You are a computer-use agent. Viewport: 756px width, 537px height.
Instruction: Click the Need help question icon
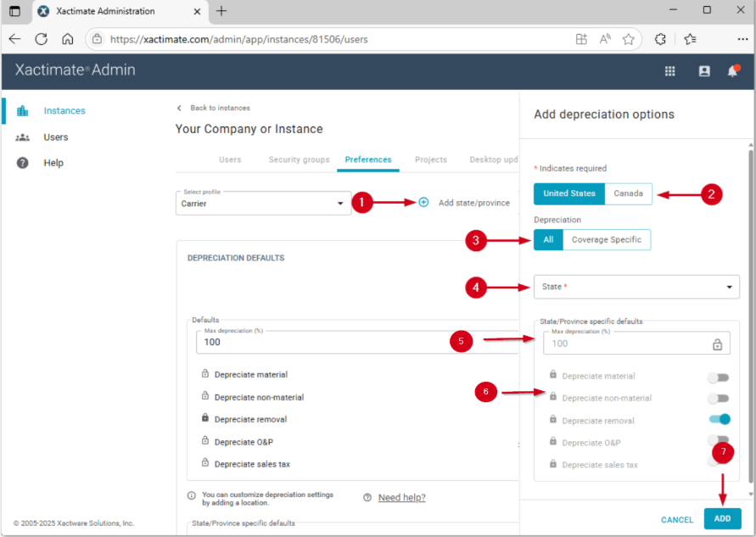tap(367, 497)
